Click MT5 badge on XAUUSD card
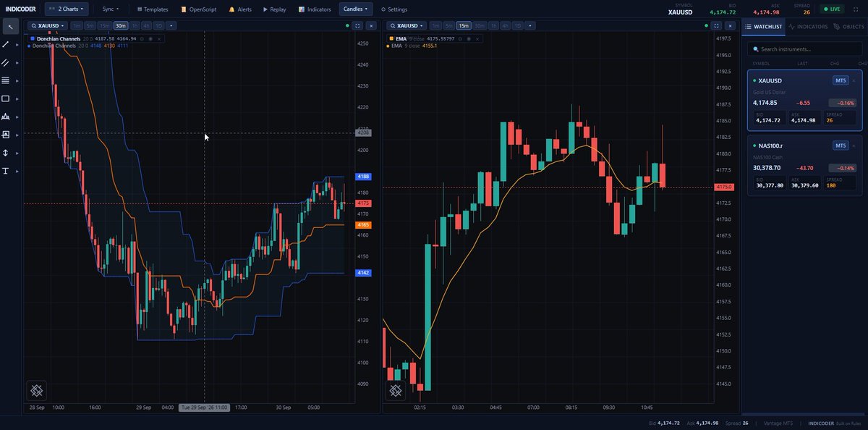The width and height of the screenshot is (868, 430). [x=841, y=80]
